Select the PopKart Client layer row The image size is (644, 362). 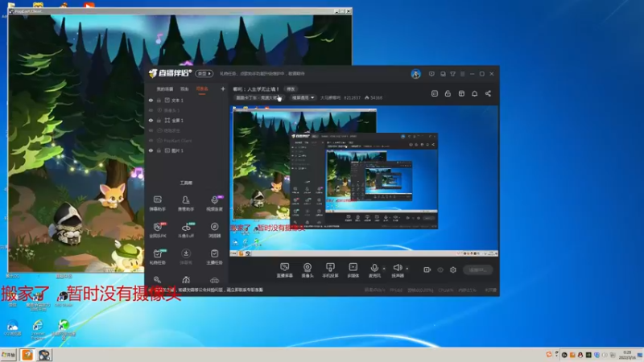click(x=187, y=140)
